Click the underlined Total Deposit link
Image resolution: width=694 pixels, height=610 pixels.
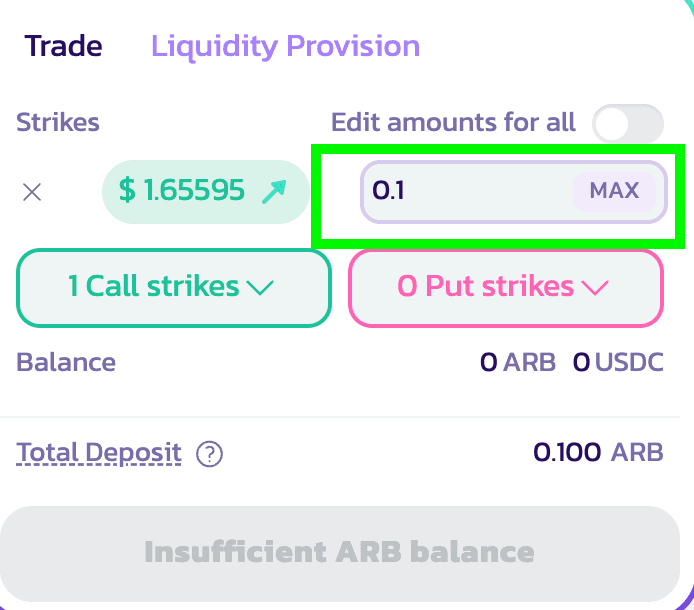click(99, 453)
